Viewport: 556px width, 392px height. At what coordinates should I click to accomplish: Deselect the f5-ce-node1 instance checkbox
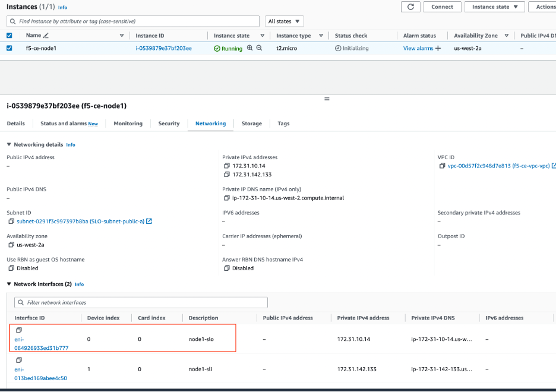pos(8,48)
